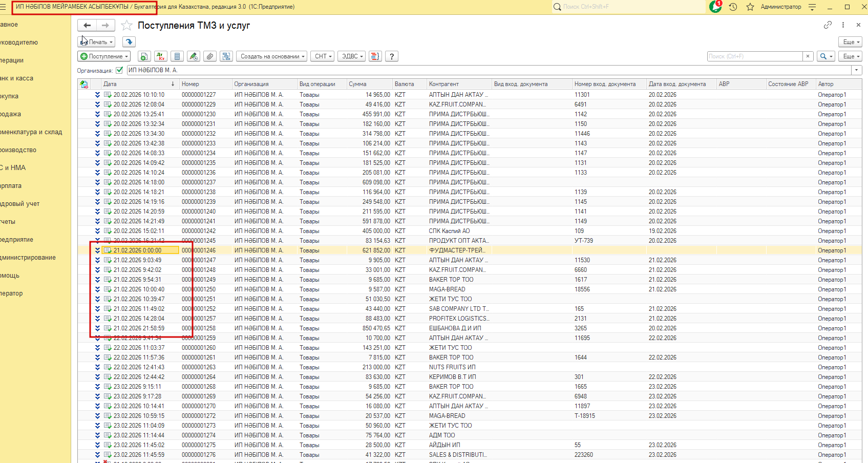Open the СНТ dropdown
The width and height of the screenshot is (868, 463).
(323, 56)
